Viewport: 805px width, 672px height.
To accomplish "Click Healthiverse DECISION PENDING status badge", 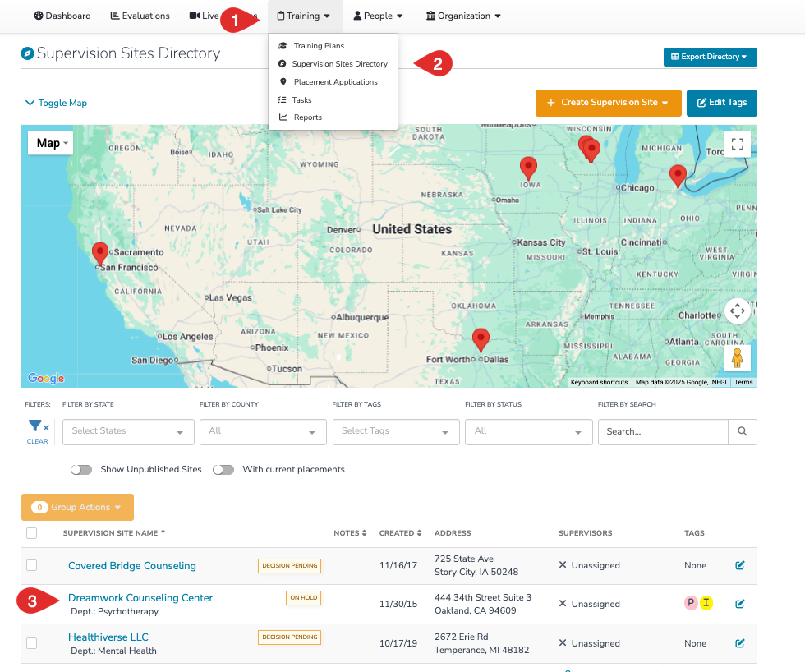I will (289, 637).
